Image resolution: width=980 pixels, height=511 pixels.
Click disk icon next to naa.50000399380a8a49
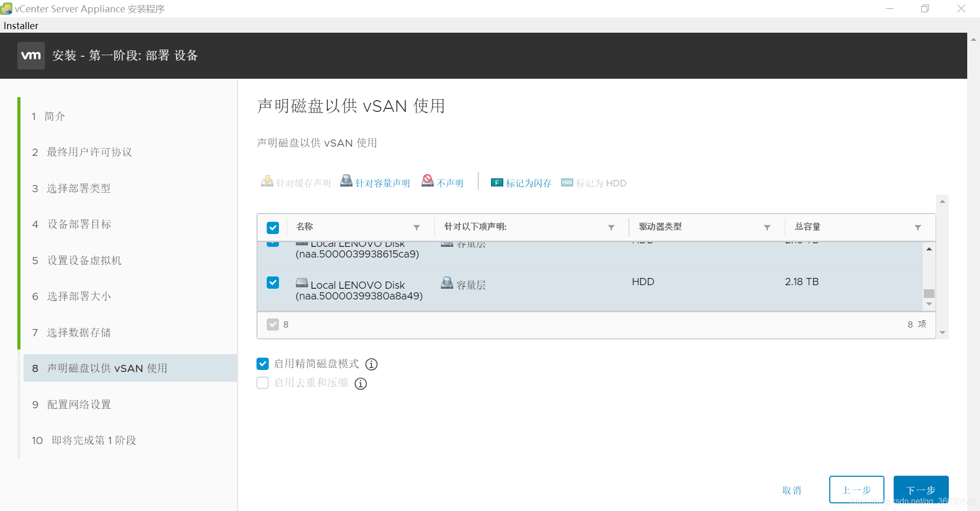(x=302, y=283)
